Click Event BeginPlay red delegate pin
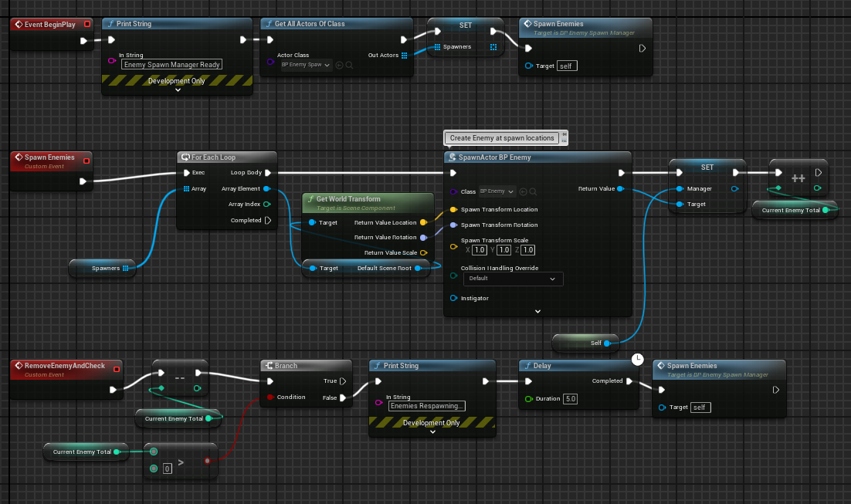851x504 pixels. point(86,25)
